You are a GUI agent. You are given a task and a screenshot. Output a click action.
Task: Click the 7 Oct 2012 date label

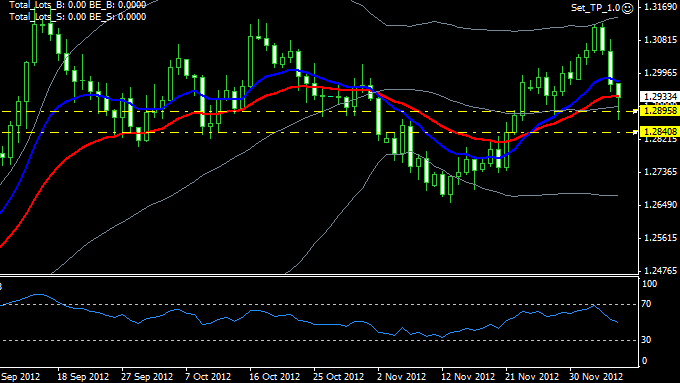click(x=208, y=376)
